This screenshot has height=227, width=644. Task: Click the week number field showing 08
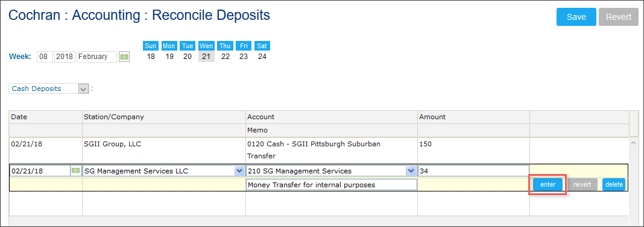(45, 57)
